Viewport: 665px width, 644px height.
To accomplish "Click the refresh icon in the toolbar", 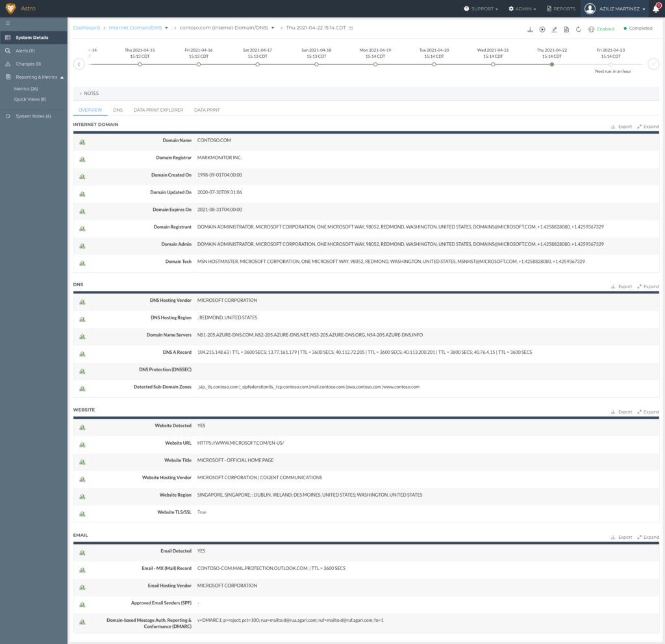I will point(579,29).
